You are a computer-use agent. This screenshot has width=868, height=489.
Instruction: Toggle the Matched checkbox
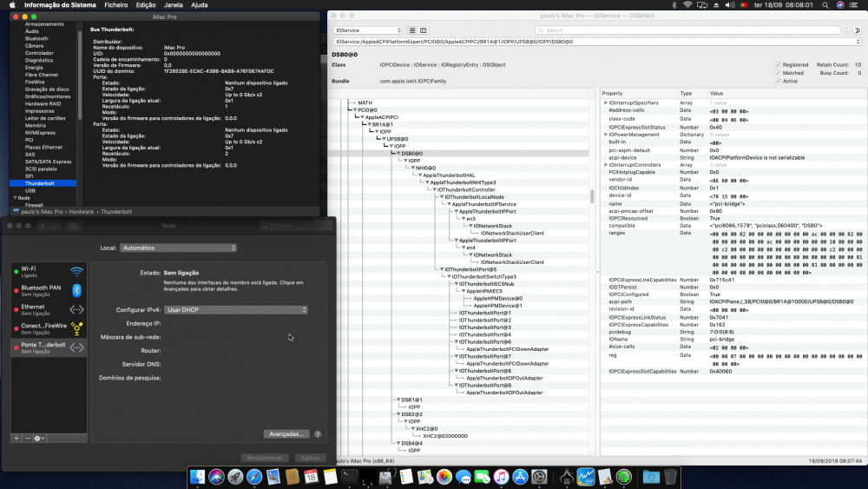(x=778, y=73)
